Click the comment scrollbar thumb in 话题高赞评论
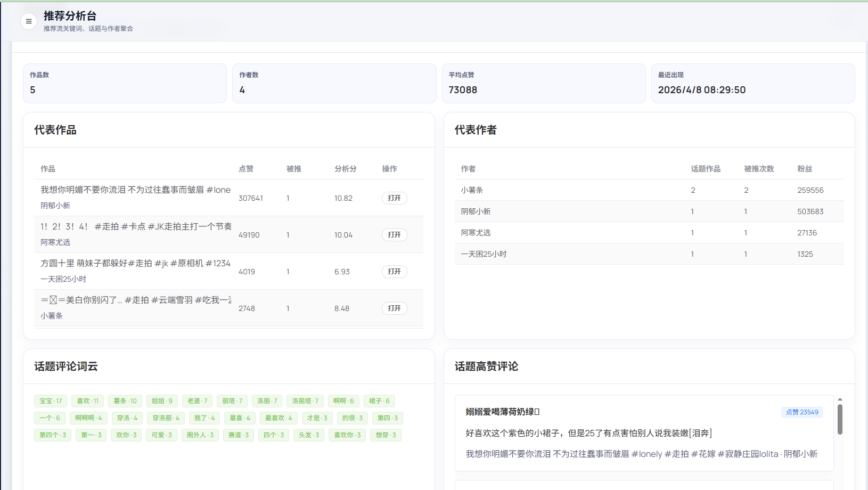The width and height of the screenshot is (868, 490). pos(840,419)
